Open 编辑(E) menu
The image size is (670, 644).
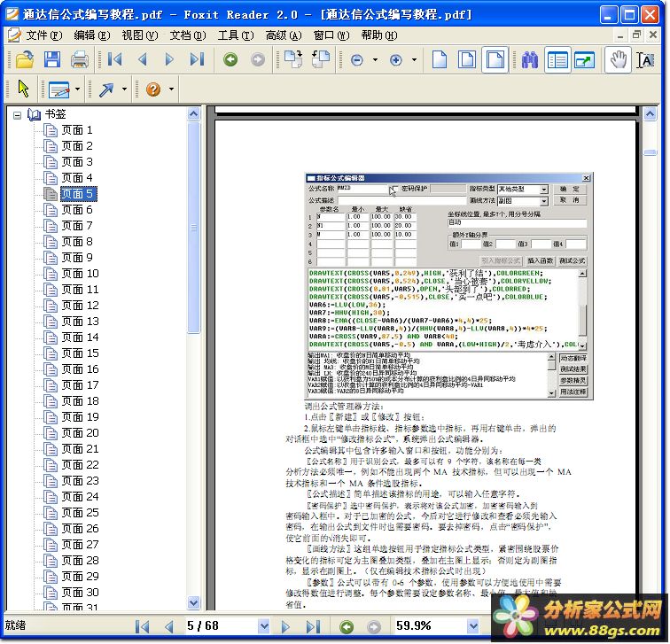pyautogui.click(x=92, y=35)
